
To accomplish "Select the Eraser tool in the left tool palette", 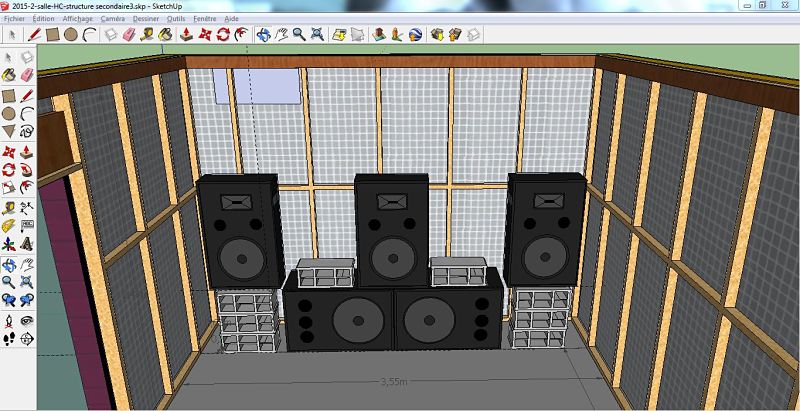I will [x=27, y=73].
